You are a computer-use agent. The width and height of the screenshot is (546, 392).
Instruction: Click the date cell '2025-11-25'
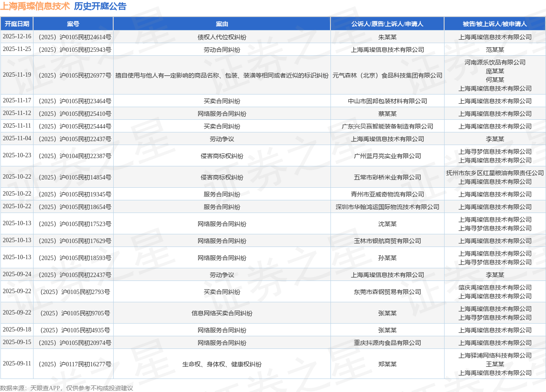[17, 49]
